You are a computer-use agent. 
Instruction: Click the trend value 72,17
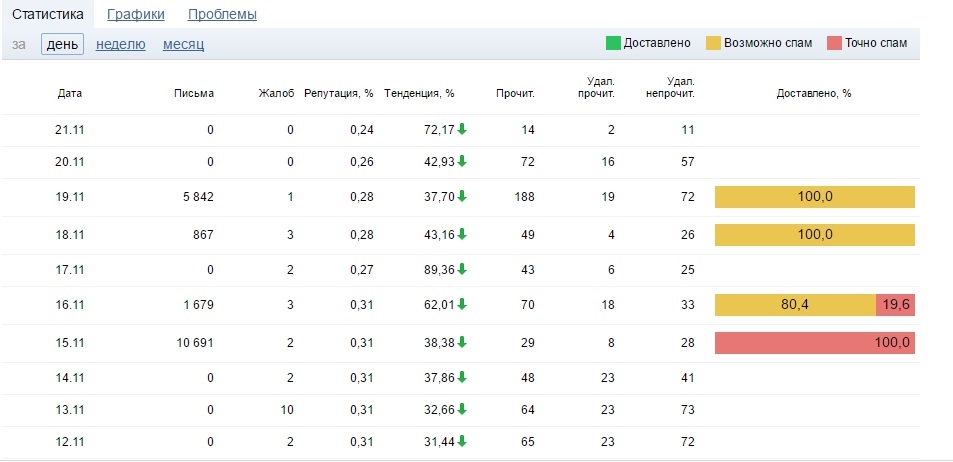coord(439,129)
